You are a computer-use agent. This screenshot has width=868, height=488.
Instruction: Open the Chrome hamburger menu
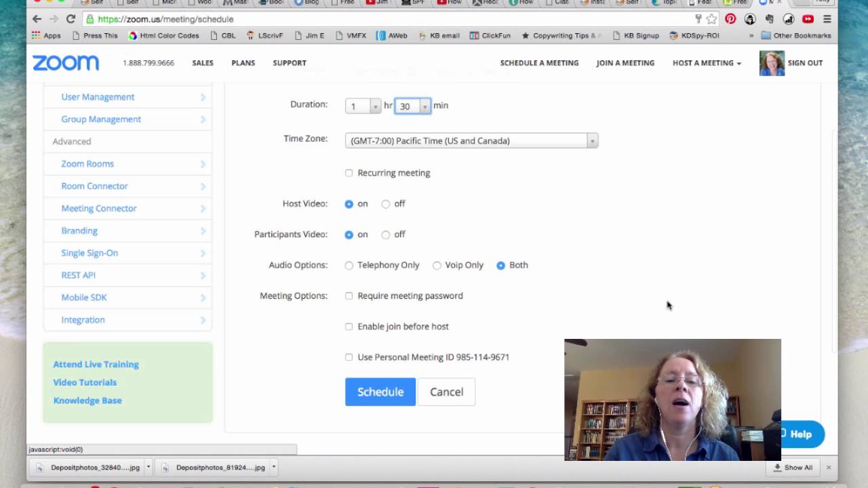pyautogui.click(x=827, y=19)
